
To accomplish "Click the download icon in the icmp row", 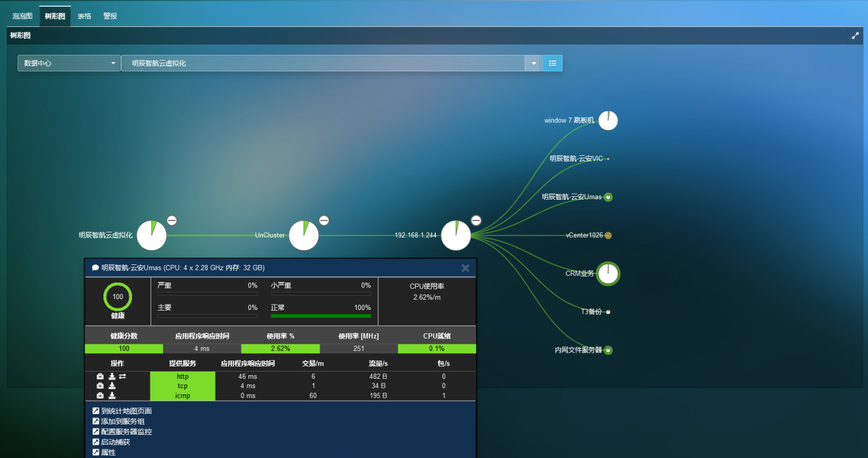I will [x=112, y=395].
